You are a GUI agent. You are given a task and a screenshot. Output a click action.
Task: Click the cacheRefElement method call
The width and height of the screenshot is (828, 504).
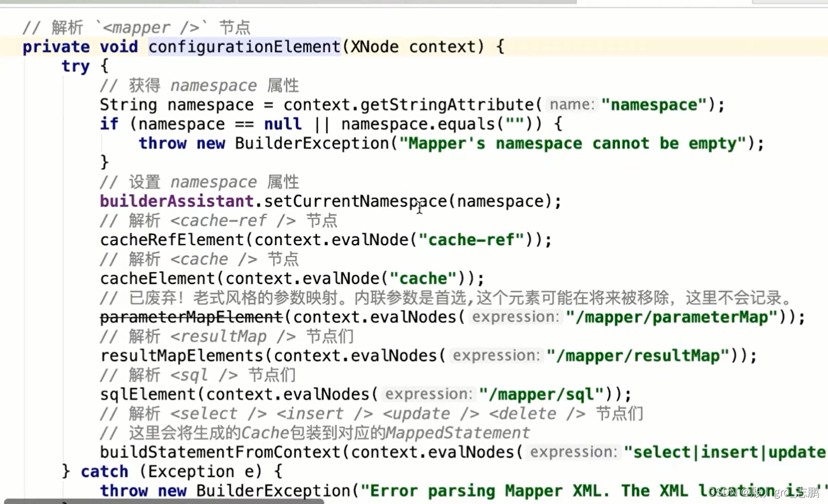pos(172,240)
